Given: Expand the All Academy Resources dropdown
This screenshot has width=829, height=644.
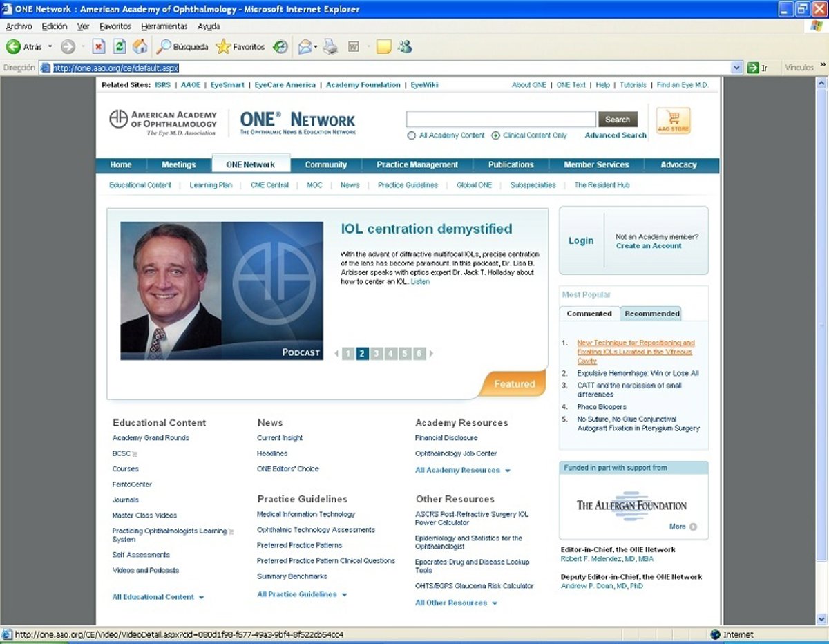Looking at the screenshot, I should pyautogui.click(x=508, y=471).
